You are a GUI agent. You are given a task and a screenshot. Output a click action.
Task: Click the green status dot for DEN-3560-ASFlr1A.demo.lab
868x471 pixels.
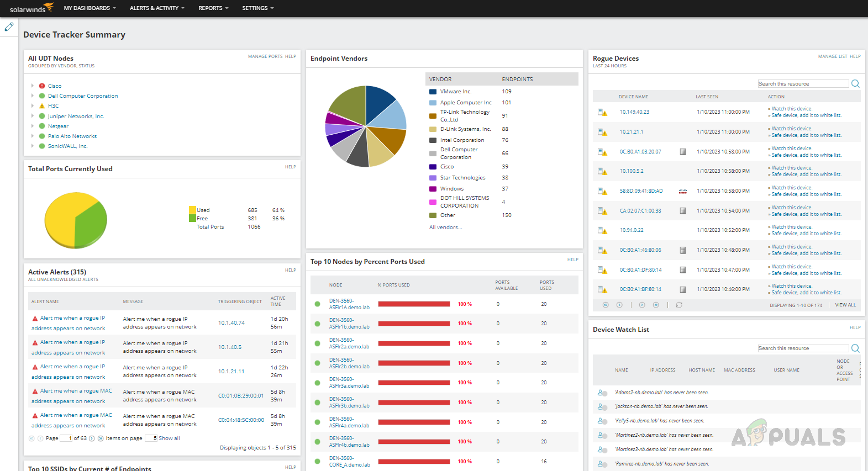click(318, 304)
